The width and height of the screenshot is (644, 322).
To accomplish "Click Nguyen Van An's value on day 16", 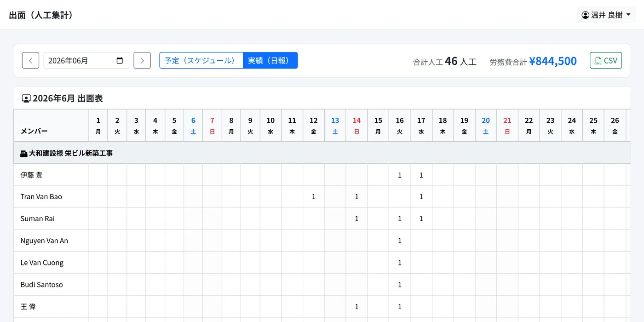I will pos(400,241).
